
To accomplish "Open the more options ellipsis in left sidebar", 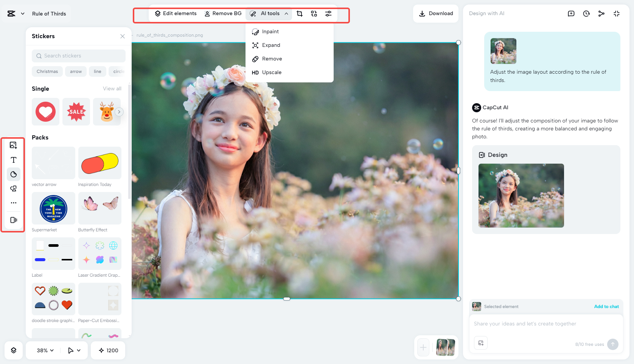I will 13,203.
